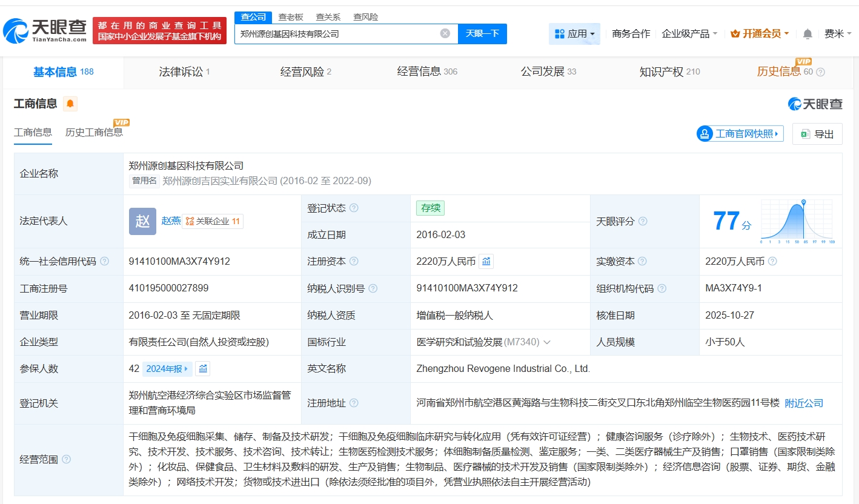This screenshot has height=504, width=859.
Task: Switch to 经营信息 tab
Action: (427, 72)
